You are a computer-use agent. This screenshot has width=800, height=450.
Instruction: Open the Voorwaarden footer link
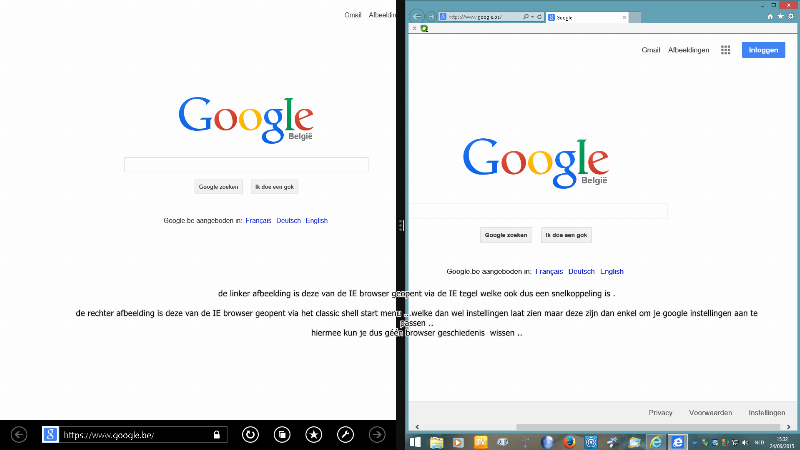click(x=710, y=412)
